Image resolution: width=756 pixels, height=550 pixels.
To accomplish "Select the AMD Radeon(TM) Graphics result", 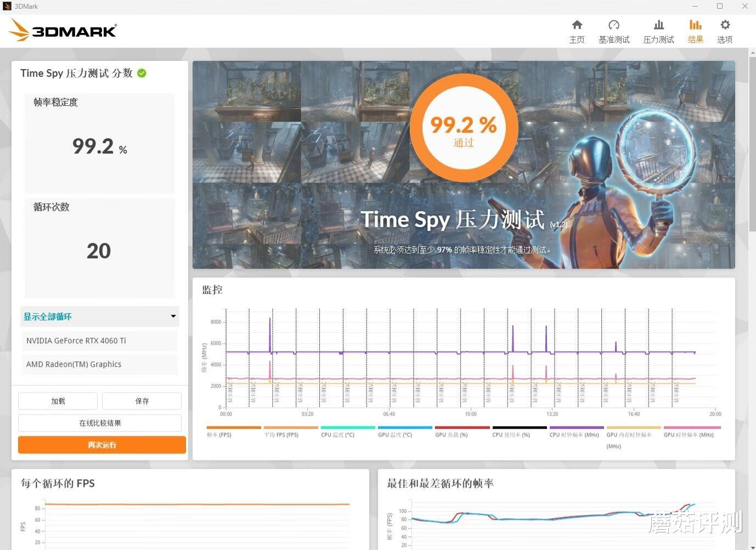I will click(x=99, y=364).
